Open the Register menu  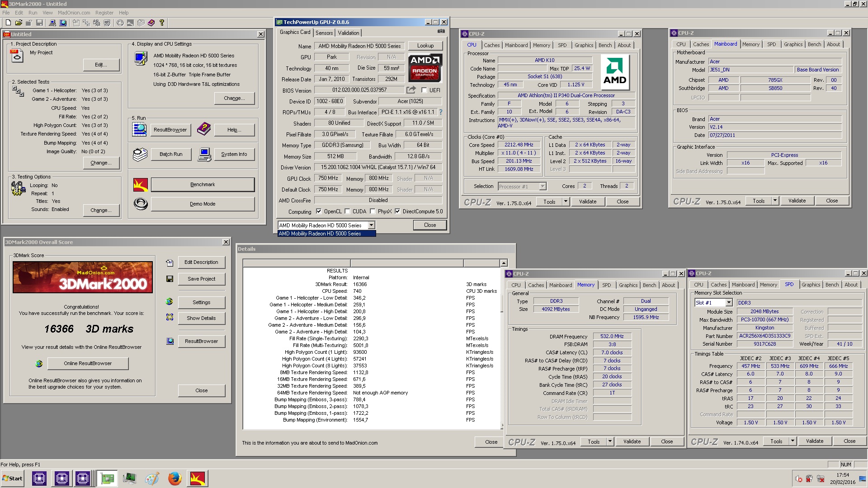pos(104,13)
